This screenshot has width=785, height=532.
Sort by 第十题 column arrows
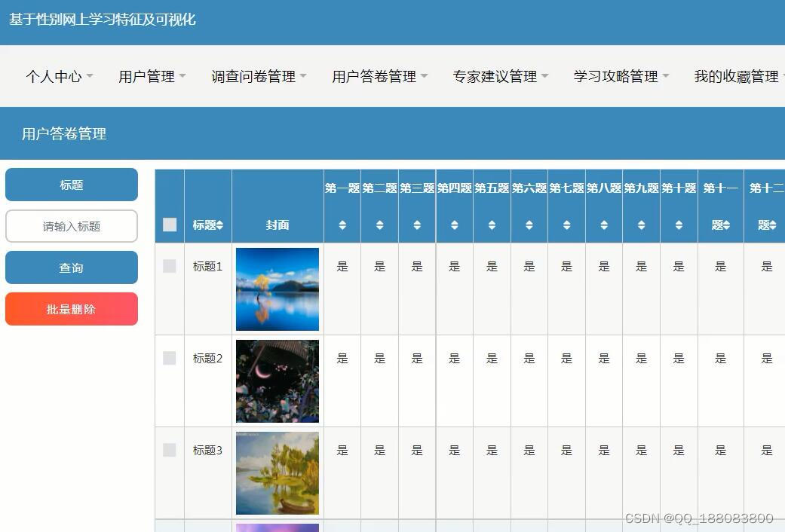pos(679,225)
